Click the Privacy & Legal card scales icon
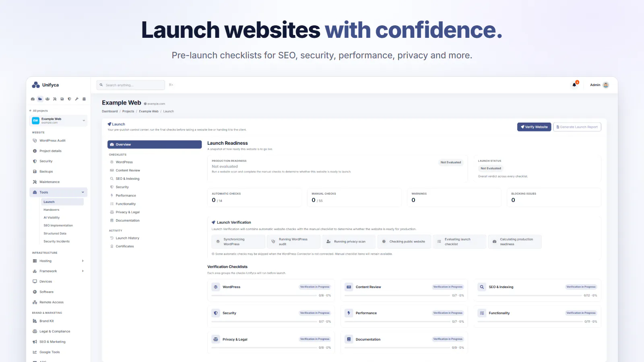 216,339
